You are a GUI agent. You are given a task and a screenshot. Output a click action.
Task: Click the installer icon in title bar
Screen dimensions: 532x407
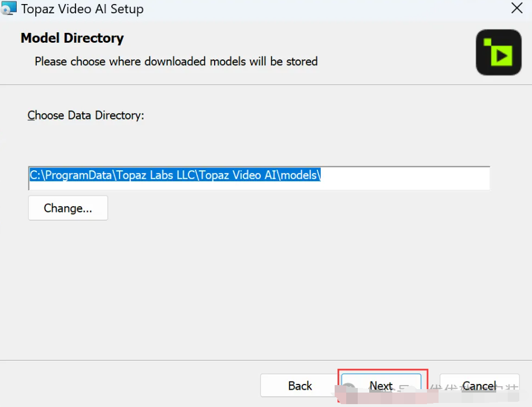coord(9,9)
